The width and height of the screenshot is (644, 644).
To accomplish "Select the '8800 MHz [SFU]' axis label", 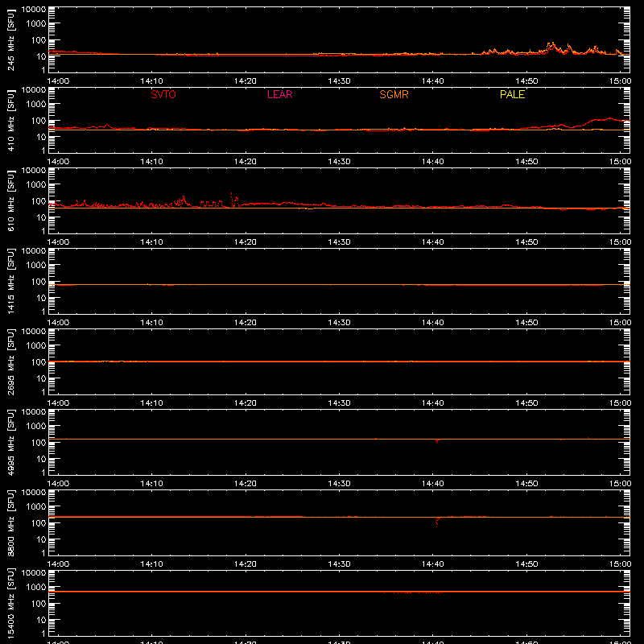I will click(x=11, y=522).
